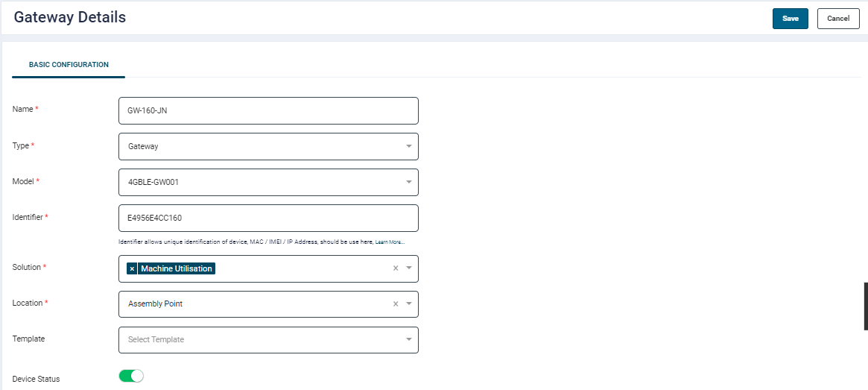
Task: Click the Machine Utilisation tag label
Action: click(x=177, y=268)
